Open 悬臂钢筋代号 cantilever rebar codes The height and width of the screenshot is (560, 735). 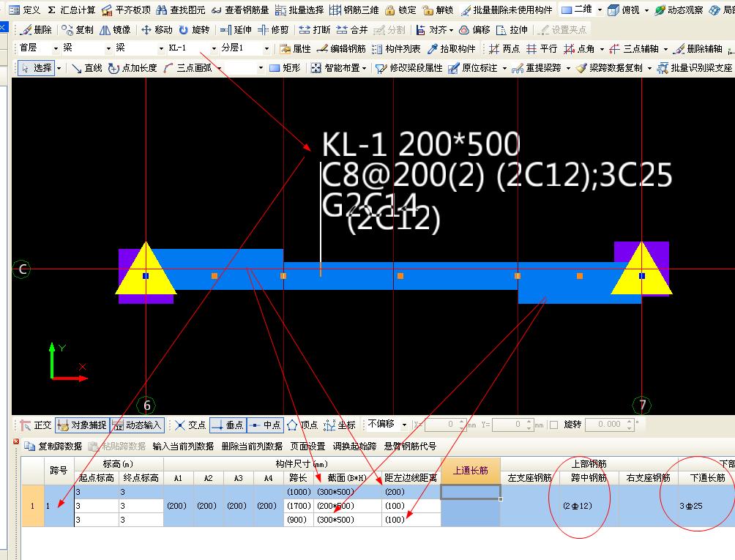coord(410,446)
